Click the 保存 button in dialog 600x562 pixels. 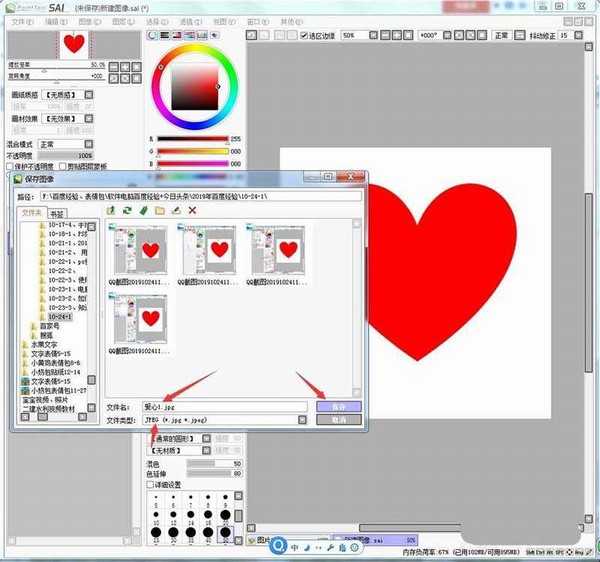[337, 407]
